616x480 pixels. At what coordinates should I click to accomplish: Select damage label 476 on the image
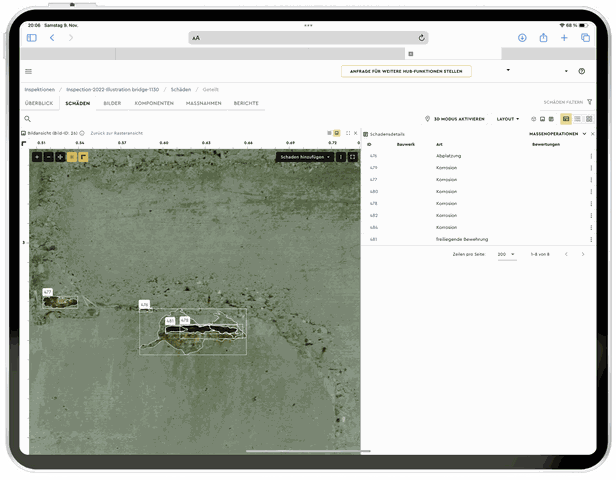coord(145,304)
